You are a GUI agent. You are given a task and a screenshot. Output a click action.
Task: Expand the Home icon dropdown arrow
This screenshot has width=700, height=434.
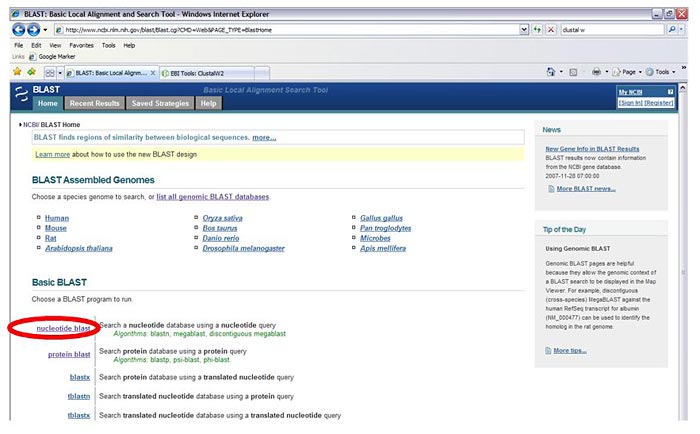point(561,72)
